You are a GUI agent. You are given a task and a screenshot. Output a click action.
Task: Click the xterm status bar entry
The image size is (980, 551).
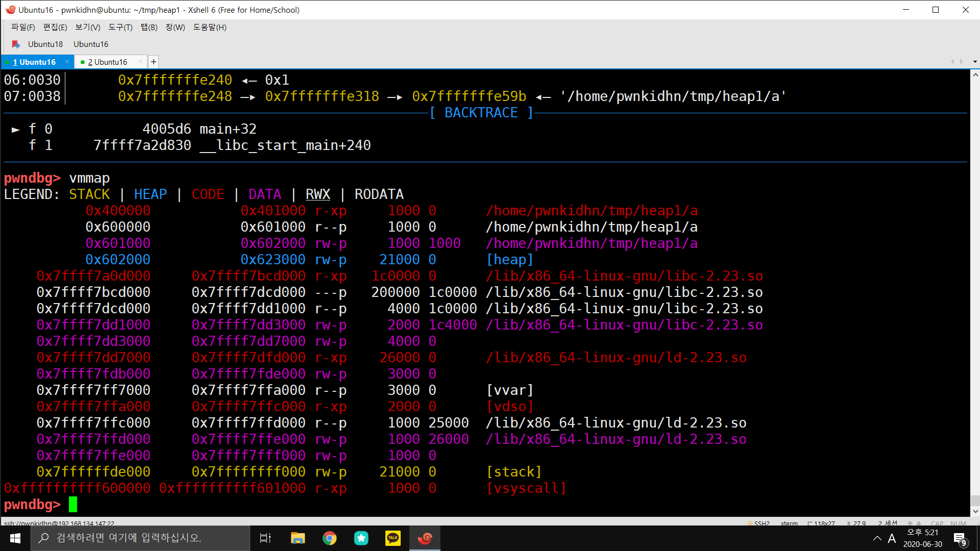789,523
